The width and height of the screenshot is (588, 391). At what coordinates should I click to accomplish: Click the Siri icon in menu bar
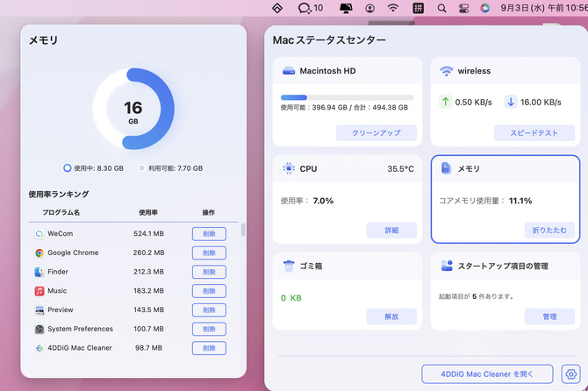484,8
